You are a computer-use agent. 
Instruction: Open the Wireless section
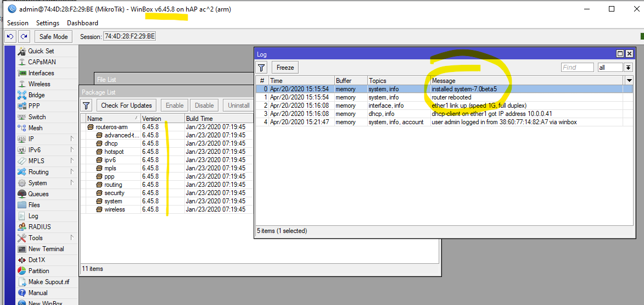coord(39,84)
